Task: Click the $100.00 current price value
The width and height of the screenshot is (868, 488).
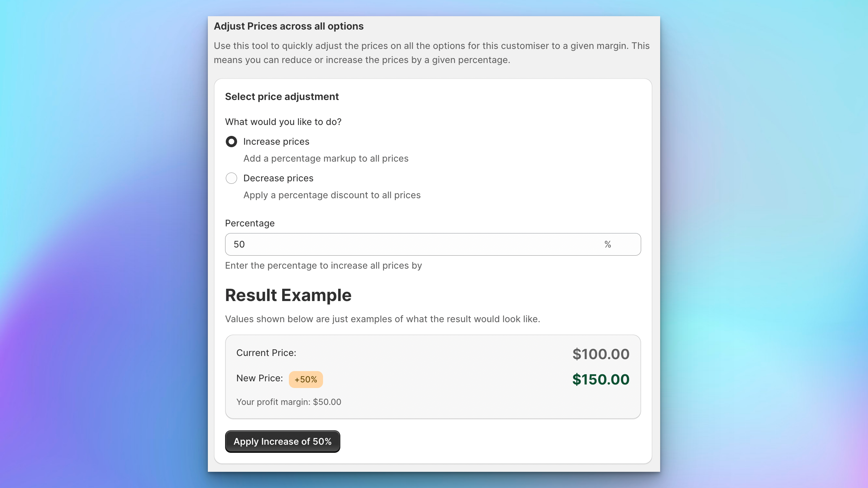Action: pyautogui.click(x=601, y=354)
